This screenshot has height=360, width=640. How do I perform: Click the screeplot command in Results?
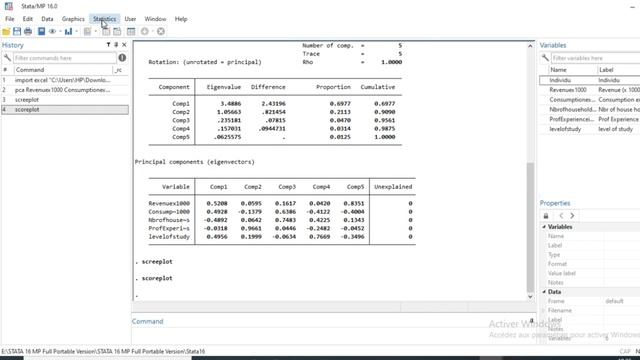pos(157,262)
